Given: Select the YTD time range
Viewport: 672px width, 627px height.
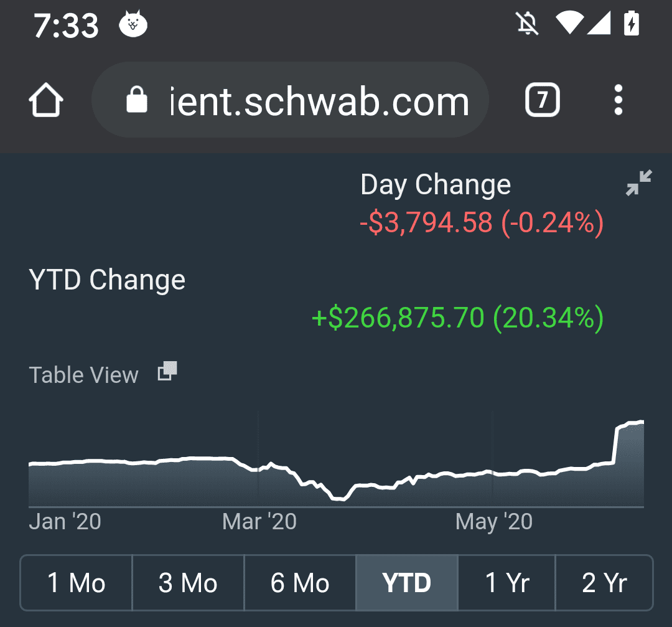Looking at the screenshot, I should (x=407, y=583).
